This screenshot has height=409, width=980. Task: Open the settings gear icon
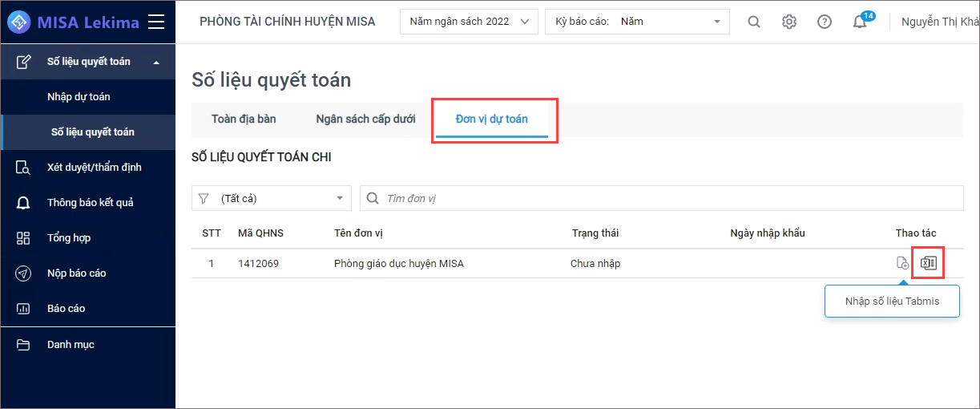pos(789,22)
